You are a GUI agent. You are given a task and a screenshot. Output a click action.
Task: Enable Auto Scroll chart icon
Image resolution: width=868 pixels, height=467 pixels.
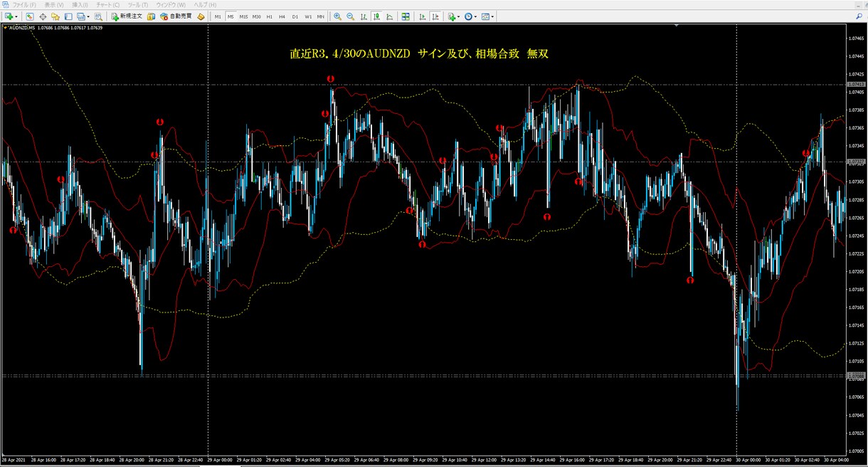click(422, 16)
